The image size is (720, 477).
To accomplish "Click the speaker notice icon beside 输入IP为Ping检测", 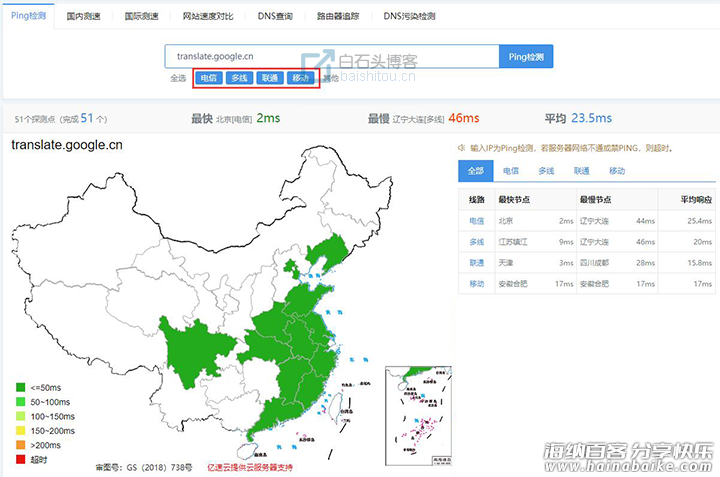I will 461,148.
